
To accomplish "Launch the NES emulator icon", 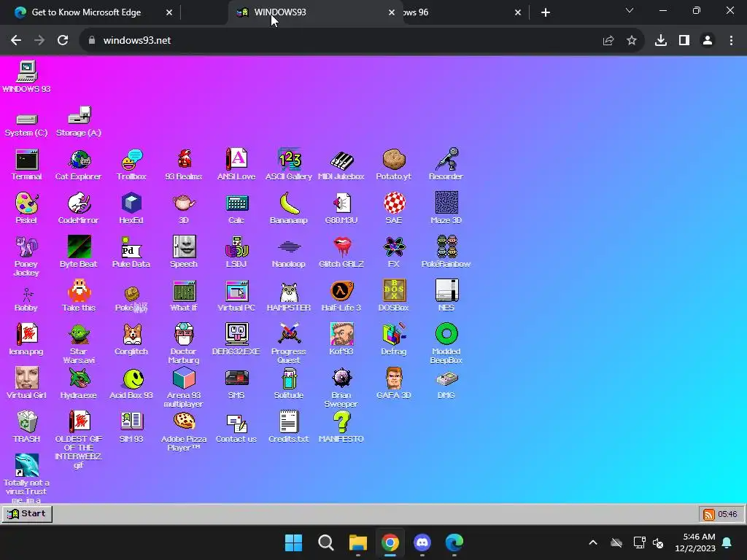I will pos(446,296).
